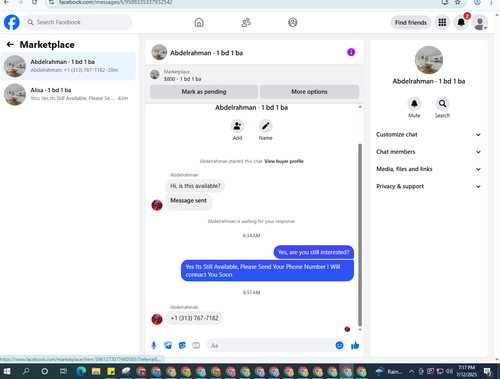This screenshot has height=379, width=500.
Task: Go back using the Marketplace arrow
Action: coord(10,44)
